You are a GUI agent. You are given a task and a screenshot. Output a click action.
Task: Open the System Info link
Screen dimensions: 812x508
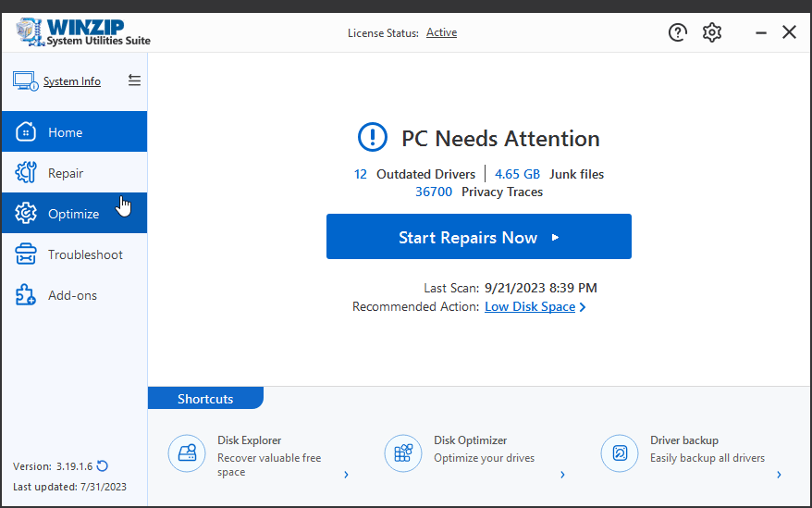click(x=72, y=81)
